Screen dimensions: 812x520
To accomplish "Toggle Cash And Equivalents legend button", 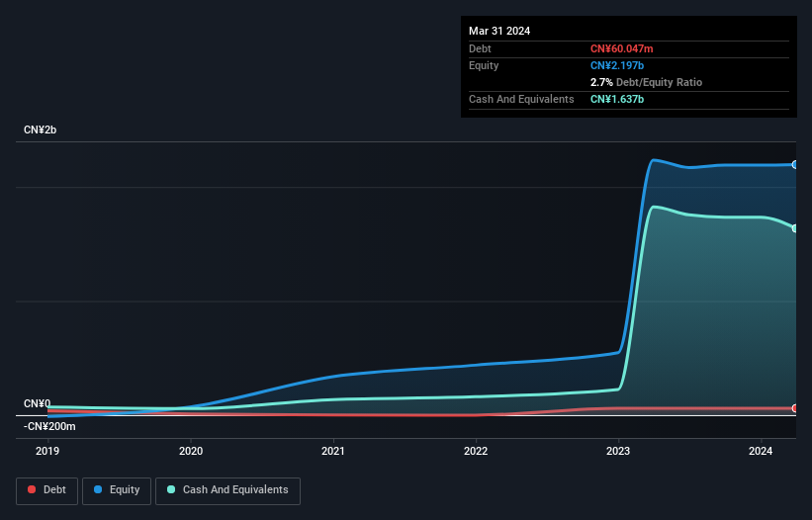I will pos(227,490).
